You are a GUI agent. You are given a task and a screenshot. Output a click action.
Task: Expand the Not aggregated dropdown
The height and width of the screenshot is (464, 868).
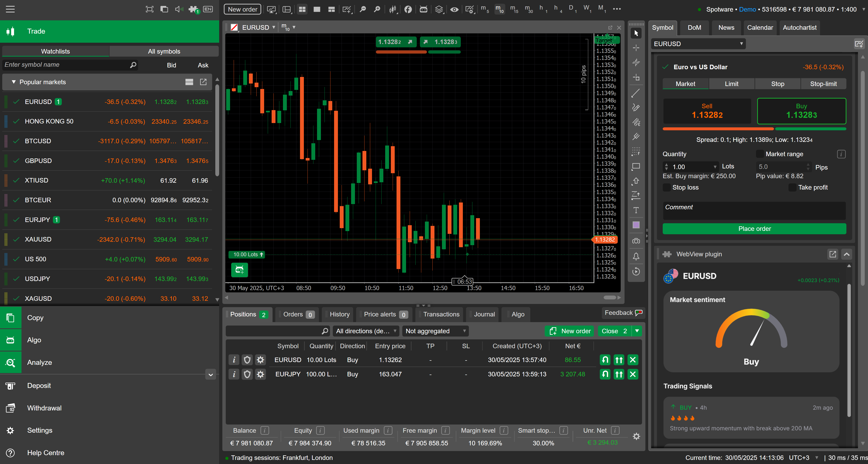pos(435,331)
